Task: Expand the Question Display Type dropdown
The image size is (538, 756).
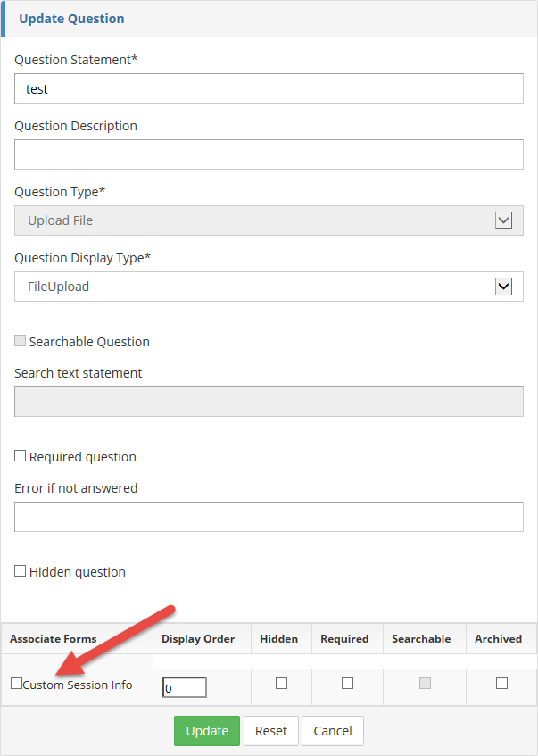Action: [x=503, y=287]
